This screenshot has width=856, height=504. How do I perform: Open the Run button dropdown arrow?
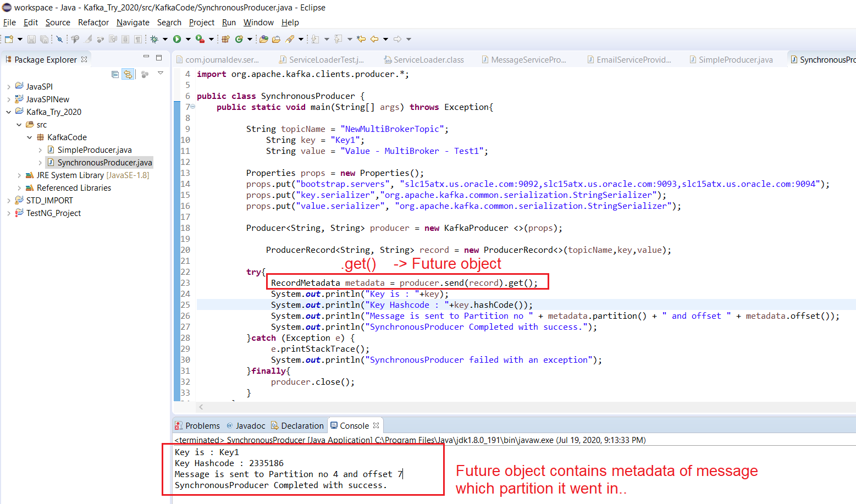188,39
